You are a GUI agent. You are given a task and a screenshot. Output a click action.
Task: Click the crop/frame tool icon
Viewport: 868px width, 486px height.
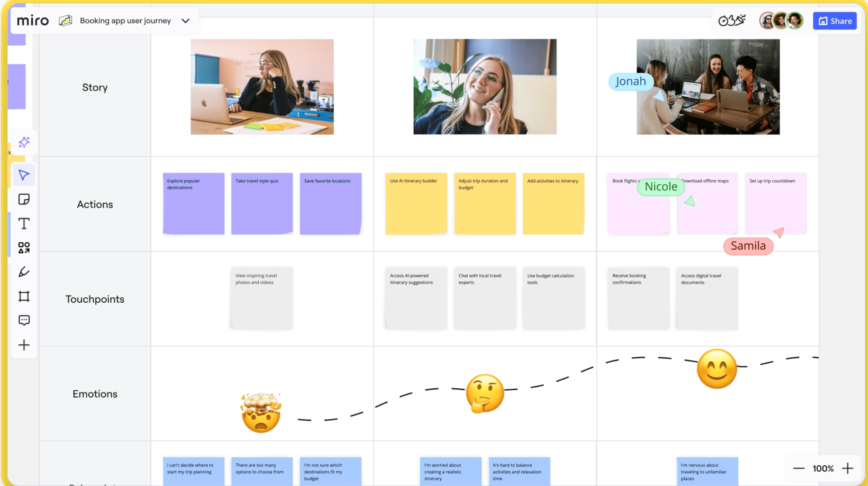point(24,296)
